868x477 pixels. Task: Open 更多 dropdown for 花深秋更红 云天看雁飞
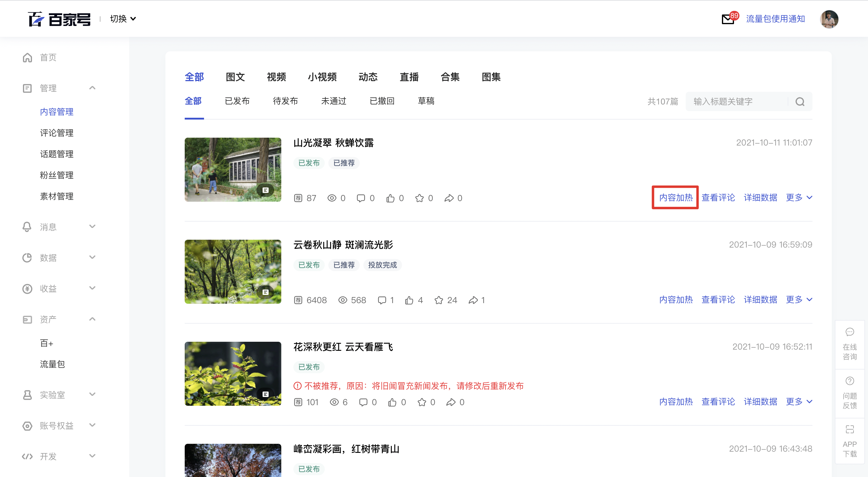click(799, 402)
